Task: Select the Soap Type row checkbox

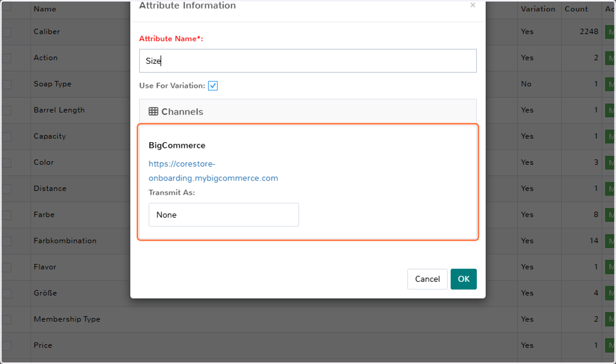Action: click(x=6, y=84)
